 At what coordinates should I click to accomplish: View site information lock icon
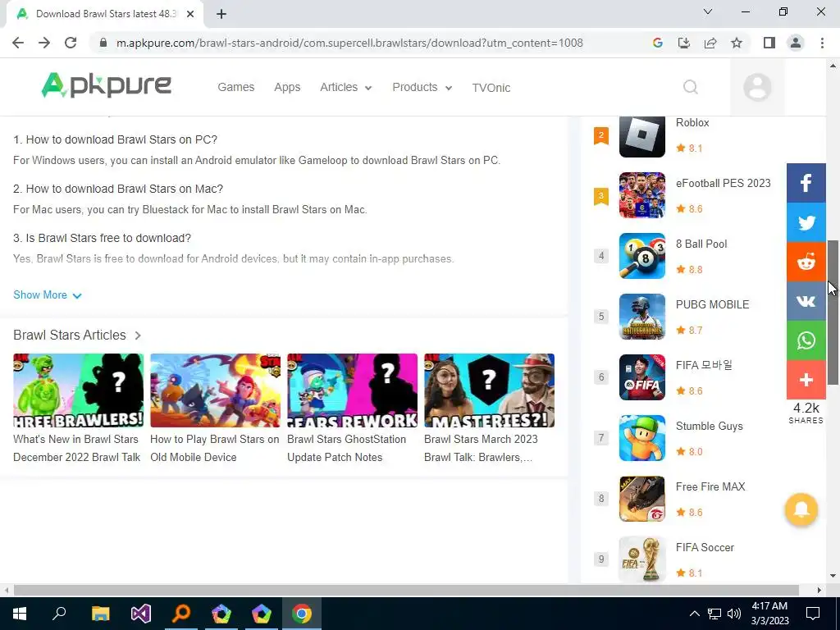pyautogui.click(x=103, y=43)
